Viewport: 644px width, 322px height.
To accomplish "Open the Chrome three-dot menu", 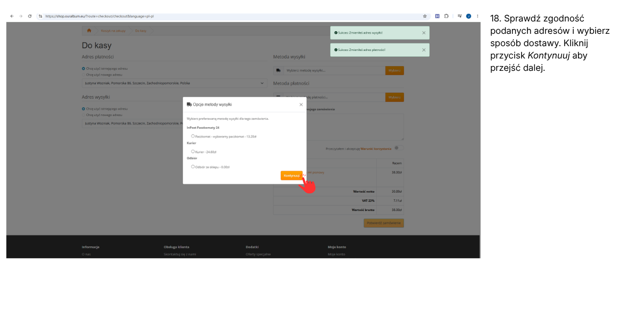I will 478,16.
